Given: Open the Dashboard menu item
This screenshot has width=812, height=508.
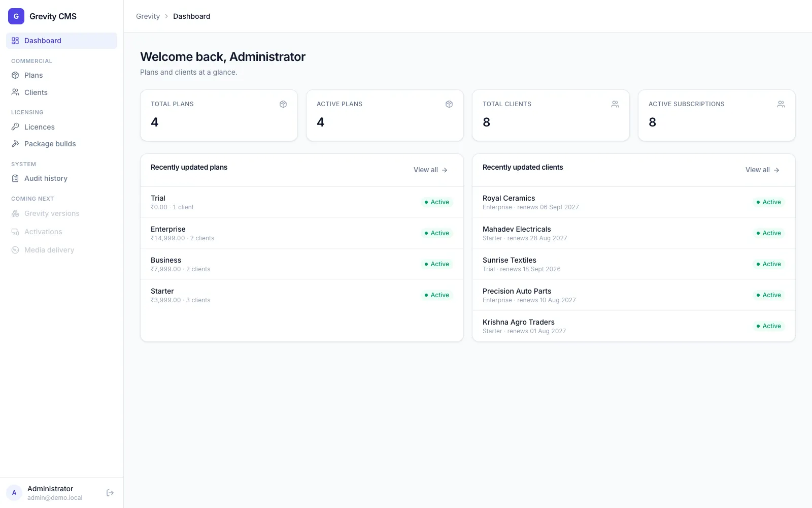Looking at the screenshot, I should (61, 41).
